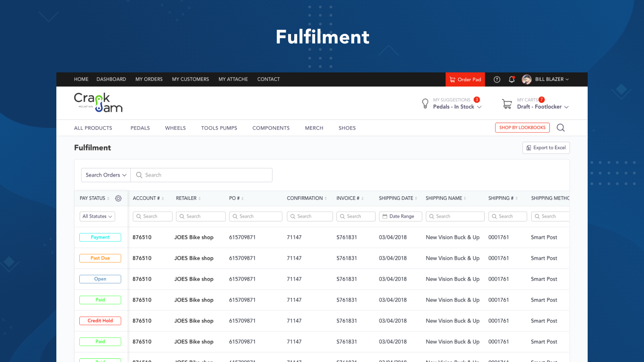Click the Retailer column search field

(x=201, y=216)
